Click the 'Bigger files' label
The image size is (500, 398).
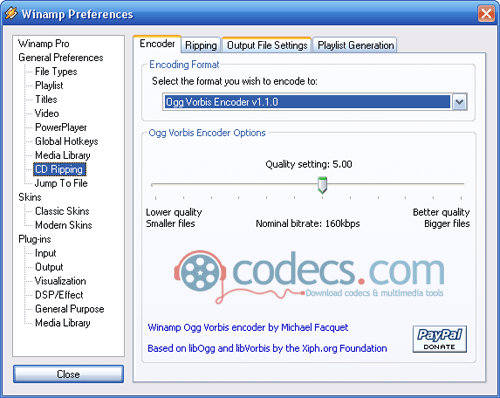(x=447, y=223)
